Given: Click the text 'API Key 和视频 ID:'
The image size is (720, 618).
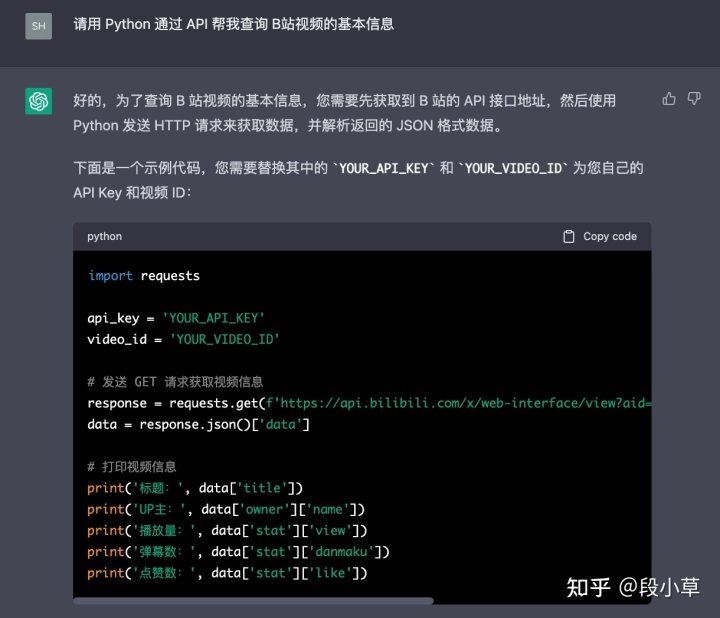Looking at the screenshot, I should coord(132,193).
